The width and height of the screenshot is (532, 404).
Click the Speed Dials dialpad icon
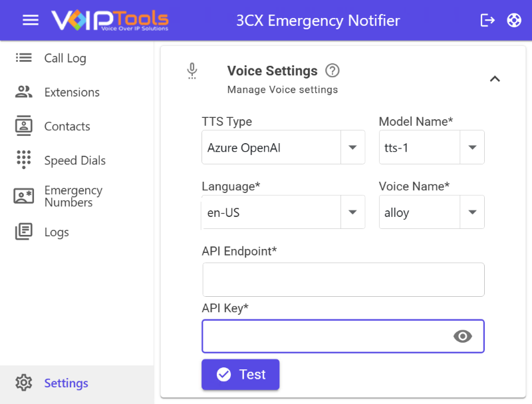24,160
